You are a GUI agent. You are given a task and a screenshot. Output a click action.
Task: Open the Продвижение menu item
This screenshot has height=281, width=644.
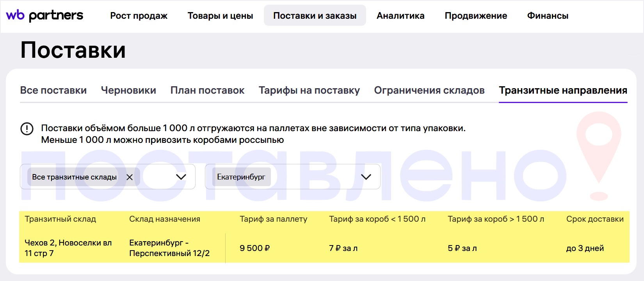(476, 16)
